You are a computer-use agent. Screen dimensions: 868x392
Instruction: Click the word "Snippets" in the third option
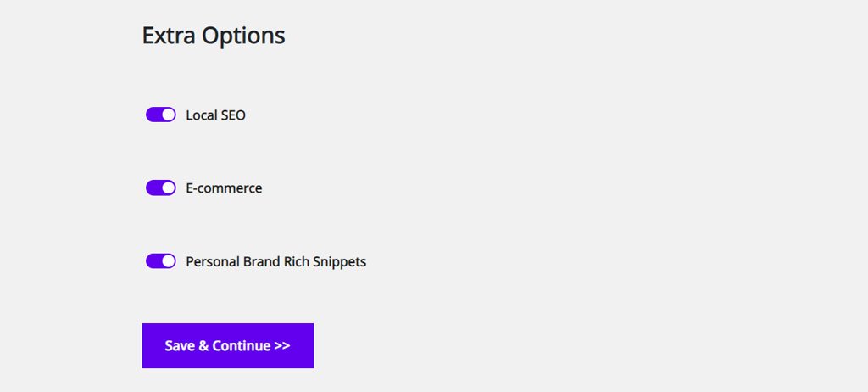point(339,261)
